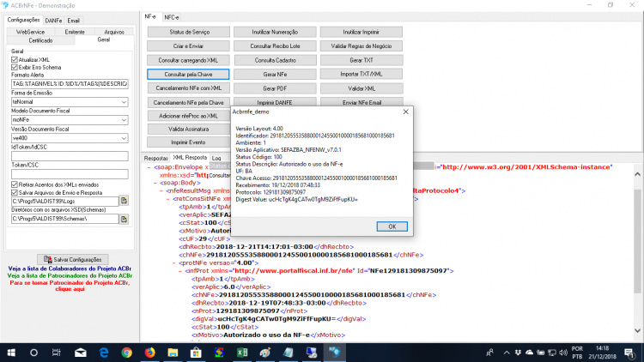Click OK in Acbrnfe_demo dialog

tap(392, 226)
